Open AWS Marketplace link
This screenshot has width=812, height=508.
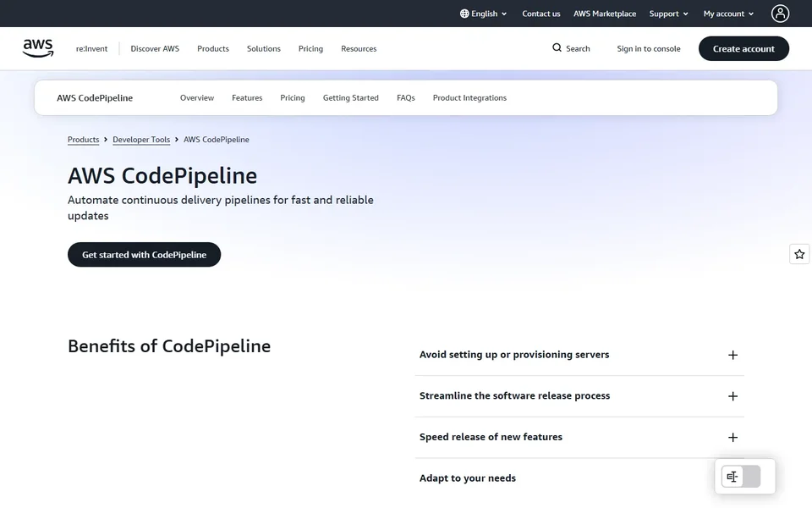pos(604,14)
